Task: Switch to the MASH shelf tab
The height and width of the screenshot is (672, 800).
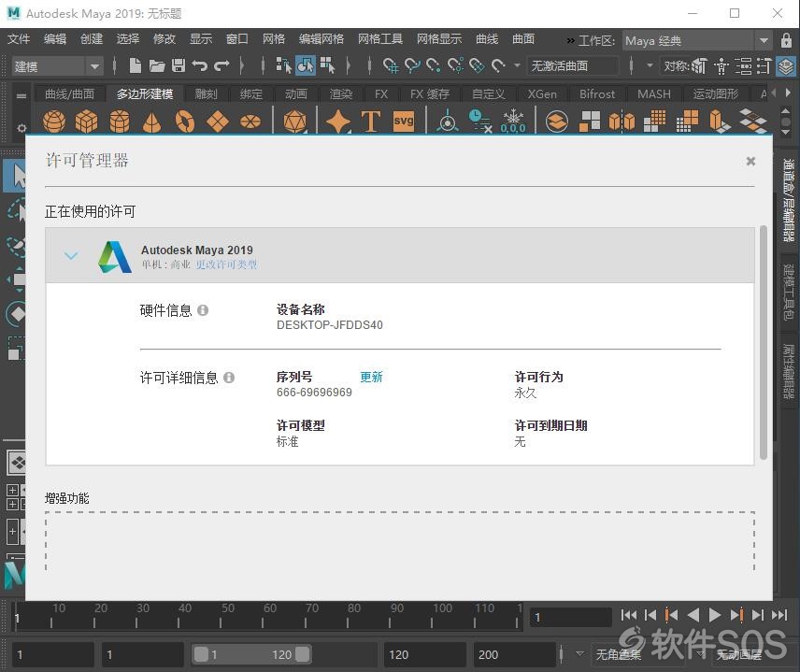Action: click(x=654, y=93)
